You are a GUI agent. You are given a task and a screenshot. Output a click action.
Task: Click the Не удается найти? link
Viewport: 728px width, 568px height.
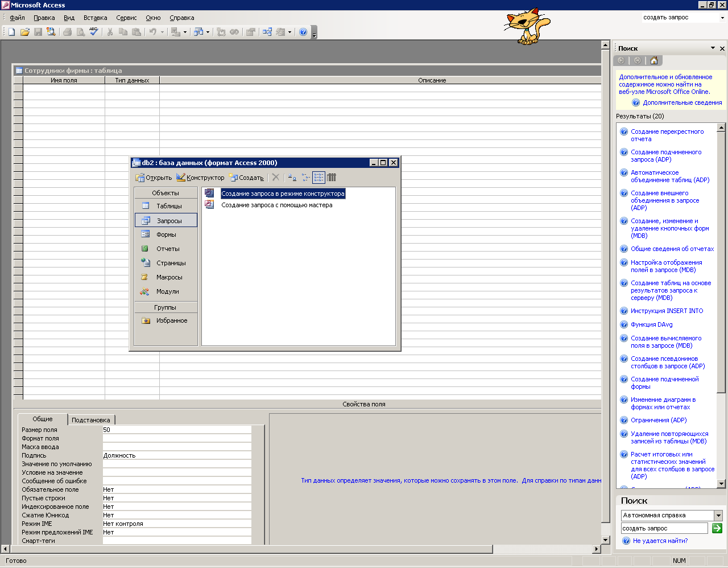pos(660,541)
